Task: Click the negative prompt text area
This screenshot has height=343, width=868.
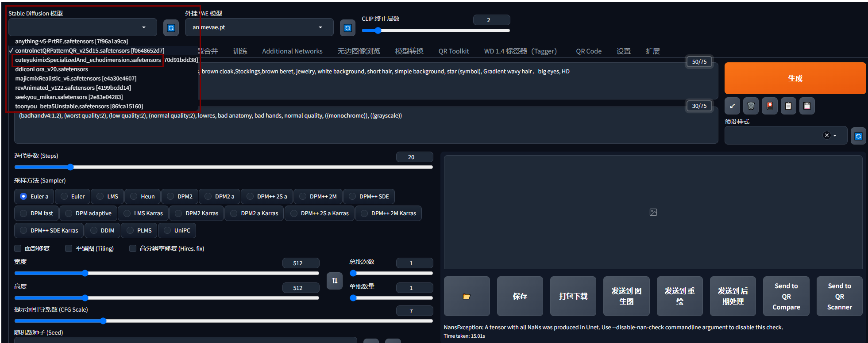Action: coord(366,125)
